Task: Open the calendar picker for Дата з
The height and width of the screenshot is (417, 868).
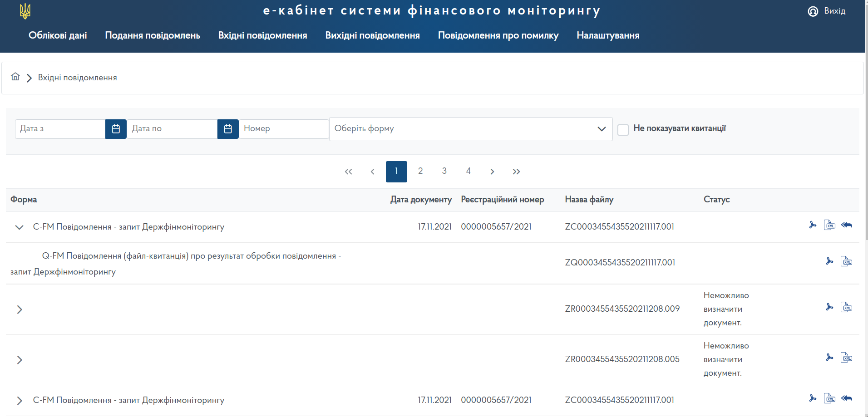Action: pyautogui.click(x=116, y=129)
